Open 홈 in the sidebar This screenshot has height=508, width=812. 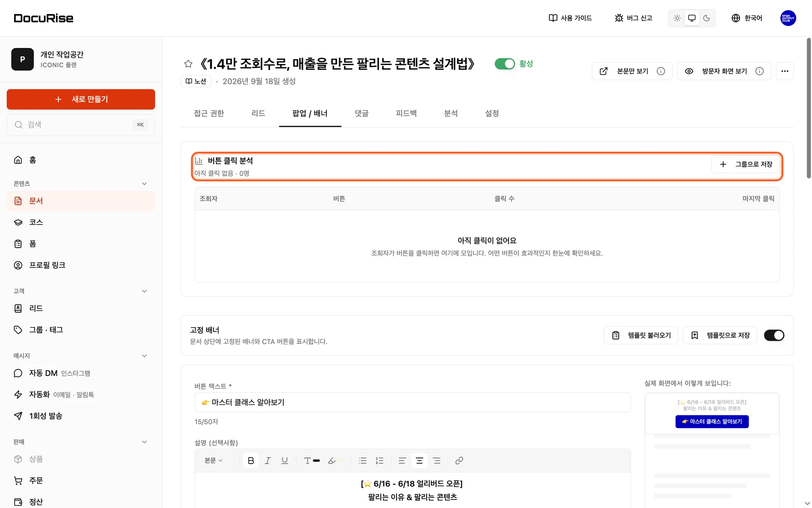81,160
